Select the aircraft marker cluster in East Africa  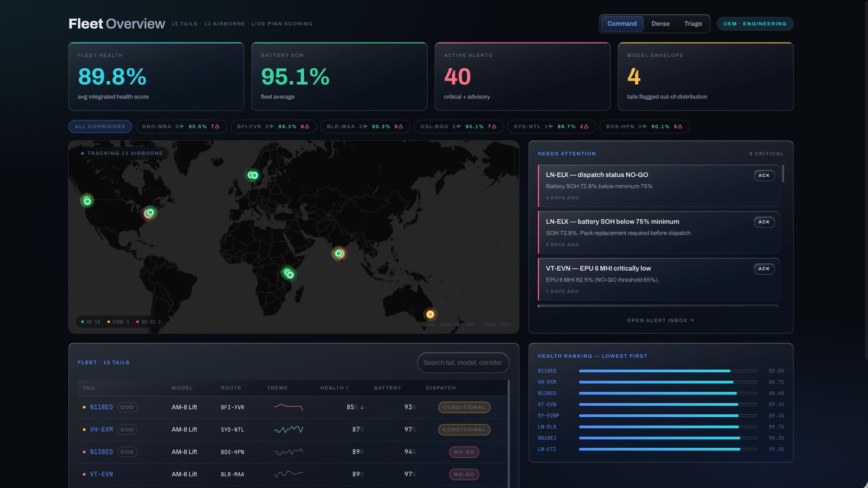click(x=289, y=273)
